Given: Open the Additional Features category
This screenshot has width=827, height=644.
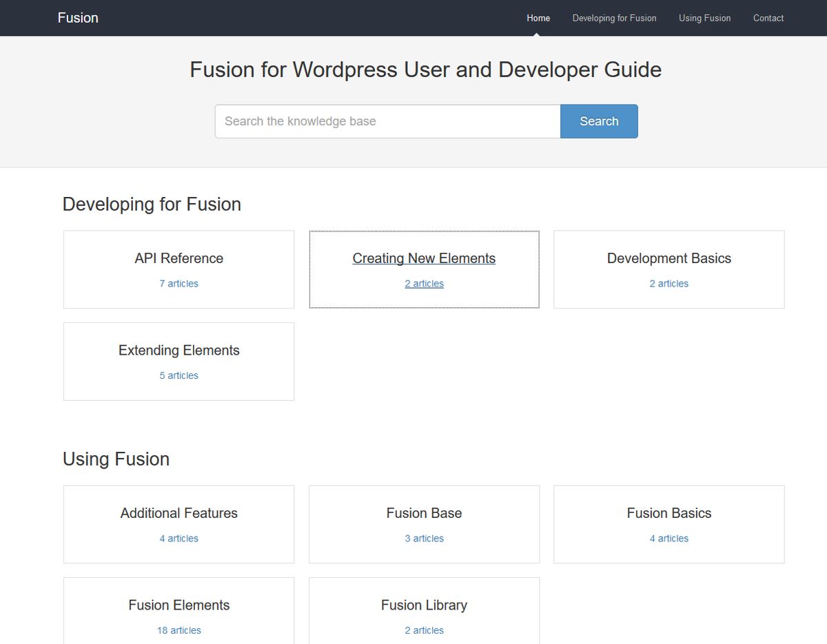Looking at the screenshot, I should [178, 513].
